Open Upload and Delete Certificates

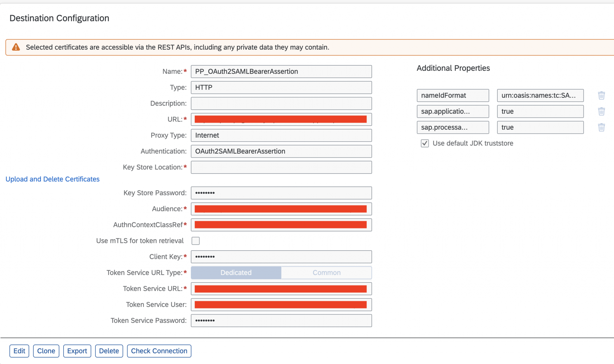(x=52, y=179)
